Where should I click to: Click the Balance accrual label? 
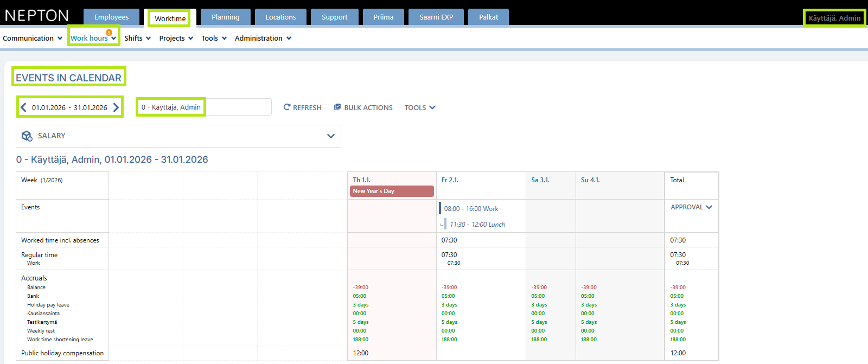(36, 288)
